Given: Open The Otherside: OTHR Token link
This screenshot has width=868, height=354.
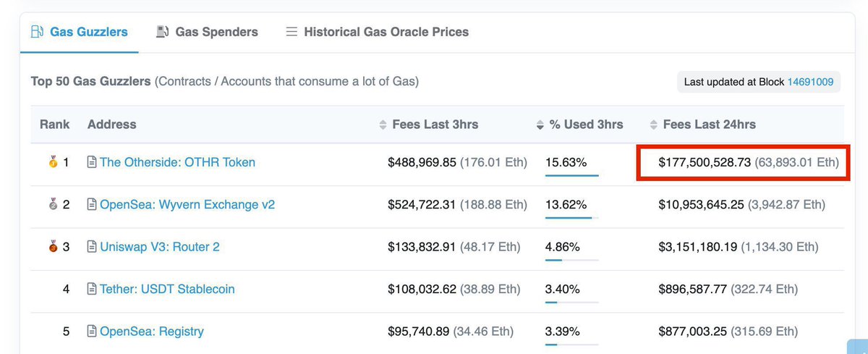Looking at the screenshot, I should (177, 162).
